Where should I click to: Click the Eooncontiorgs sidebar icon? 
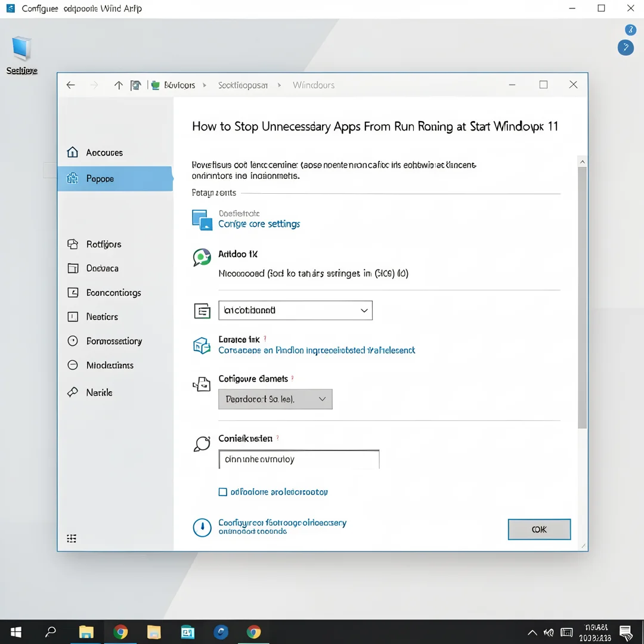pyautogui.click(x=73, y=292)
